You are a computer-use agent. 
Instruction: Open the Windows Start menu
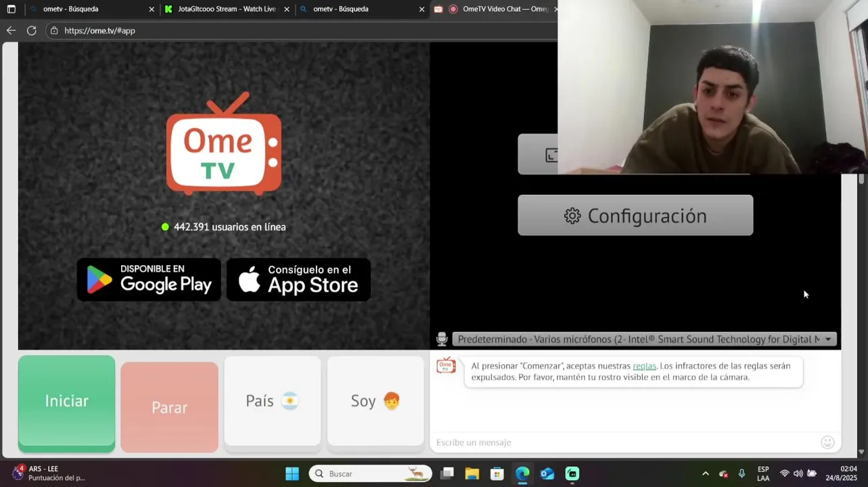292,473
